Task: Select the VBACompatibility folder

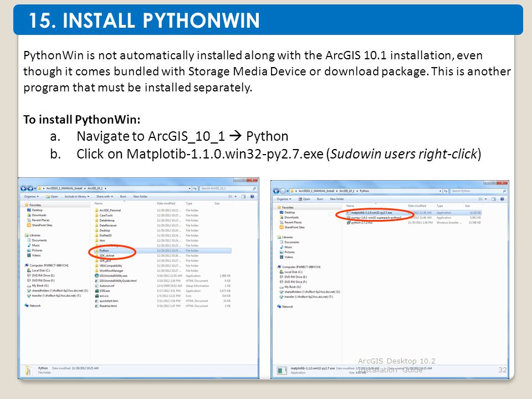Action: point(109,265)
